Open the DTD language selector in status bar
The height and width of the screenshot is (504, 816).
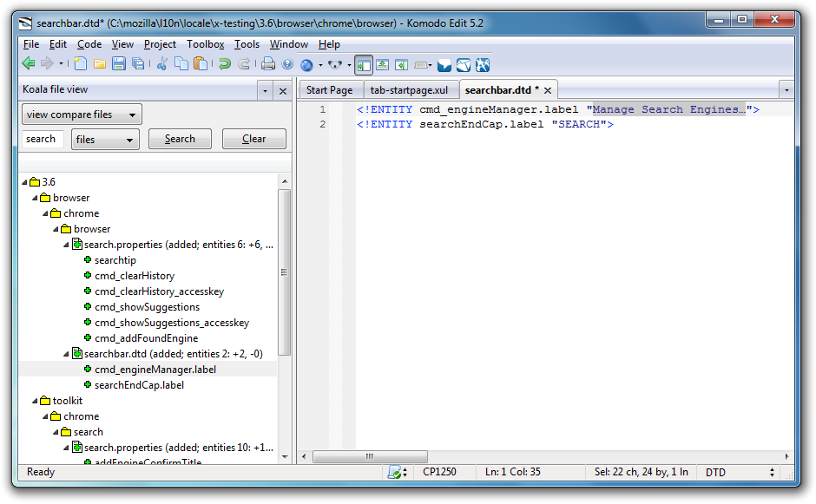[740, 472]
